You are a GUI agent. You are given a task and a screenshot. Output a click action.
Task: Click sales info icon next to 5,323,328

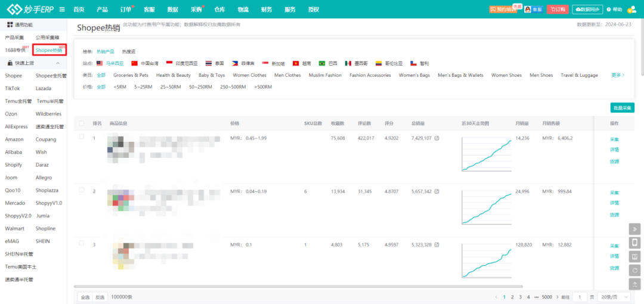[436, 245]
